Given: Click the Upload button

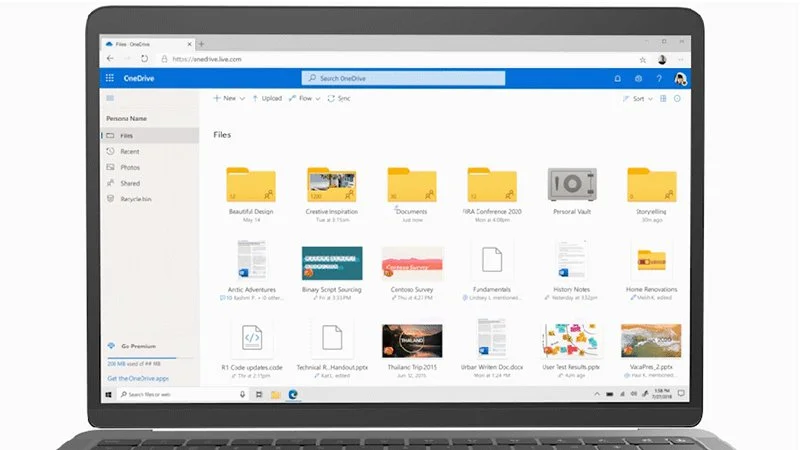Looking at the screenshot, I should (x=267, y=98).
